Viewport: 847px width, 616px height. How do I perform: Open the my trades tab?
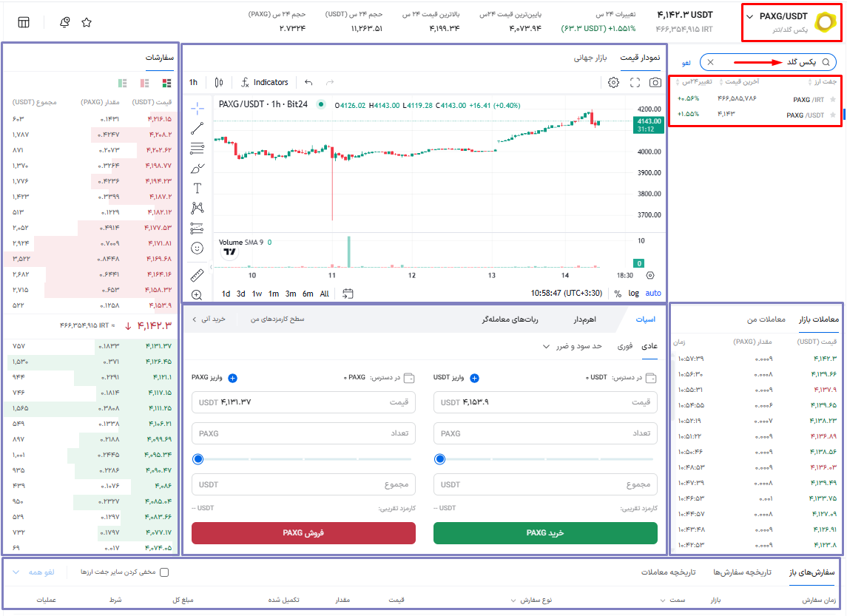point(766,319)
